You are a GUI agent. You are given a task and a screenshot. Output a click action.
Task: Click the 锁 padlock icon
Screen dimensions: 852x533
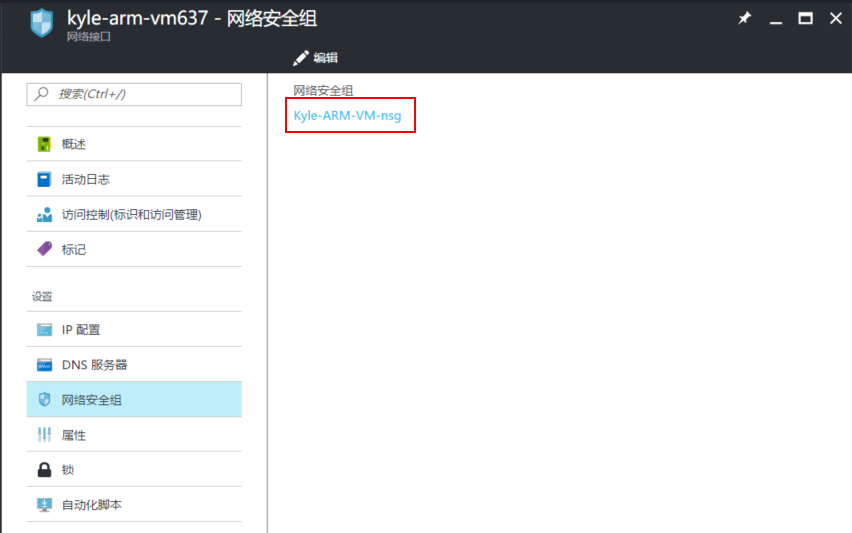click(44, 470)
